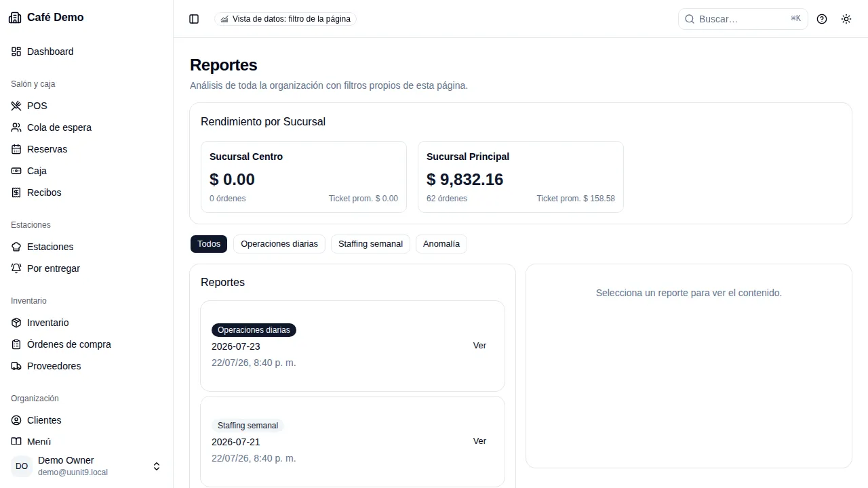The image size is (868, 488).
Task: Click the Inventario box icon
Action: 16,323
